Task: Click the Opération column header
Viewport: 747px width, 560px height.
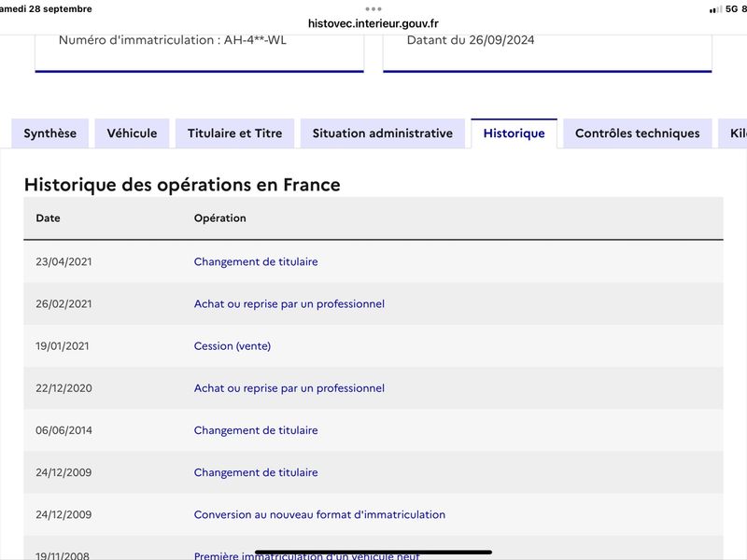Action: click(220, 218)
